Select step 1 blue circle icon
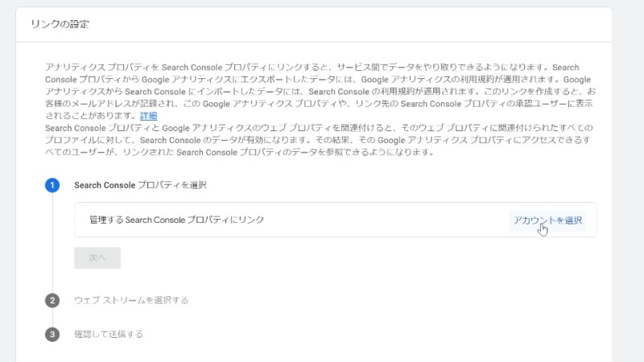The width and height of the screenshot is (644, 362). point(52,185)
